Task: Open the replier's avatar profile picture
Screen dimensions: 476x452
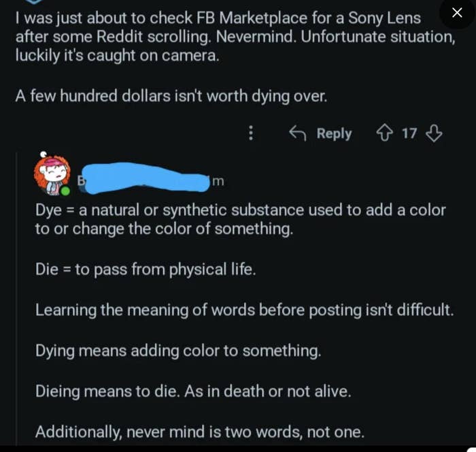Action: (x=52, y=174)
